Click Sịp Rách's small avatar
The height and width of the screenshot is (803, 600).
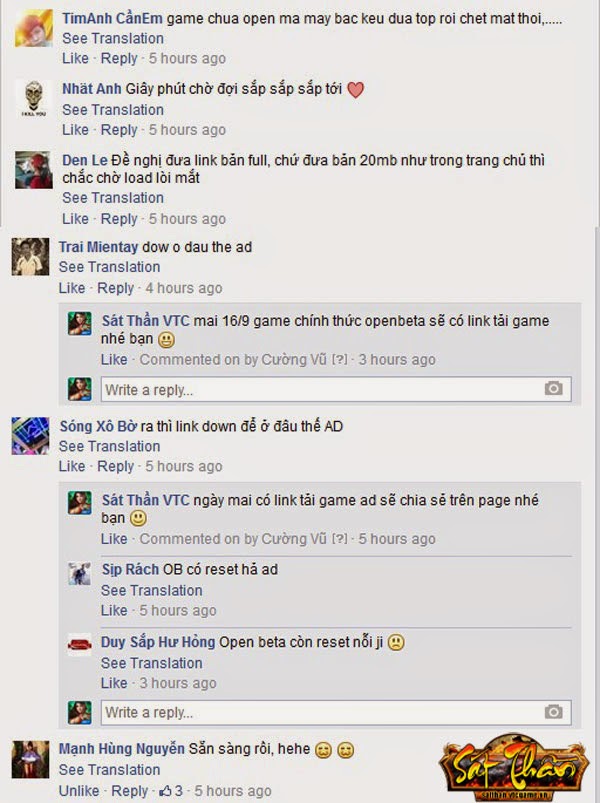[x=80, y=574]
